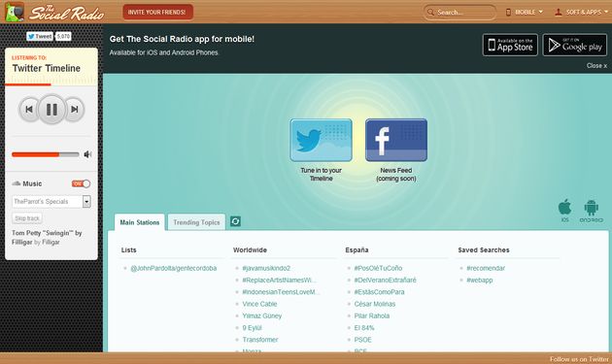The width and height of the screenshot is (612, 364).
Task: Skip to the next track
Action: pyautogui.click(x=74, y=110)
